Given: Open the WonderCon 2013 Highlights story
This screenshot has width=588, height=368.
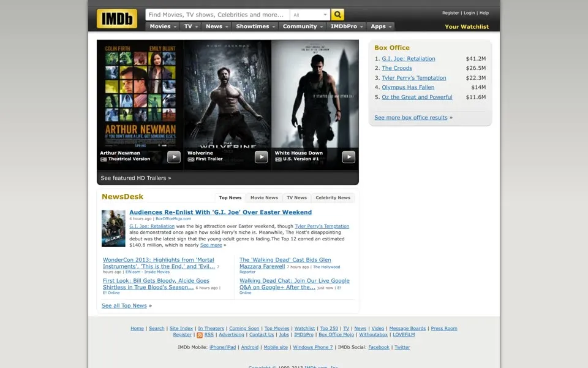Looking at the screenshot, I should [x=159, y=263].
